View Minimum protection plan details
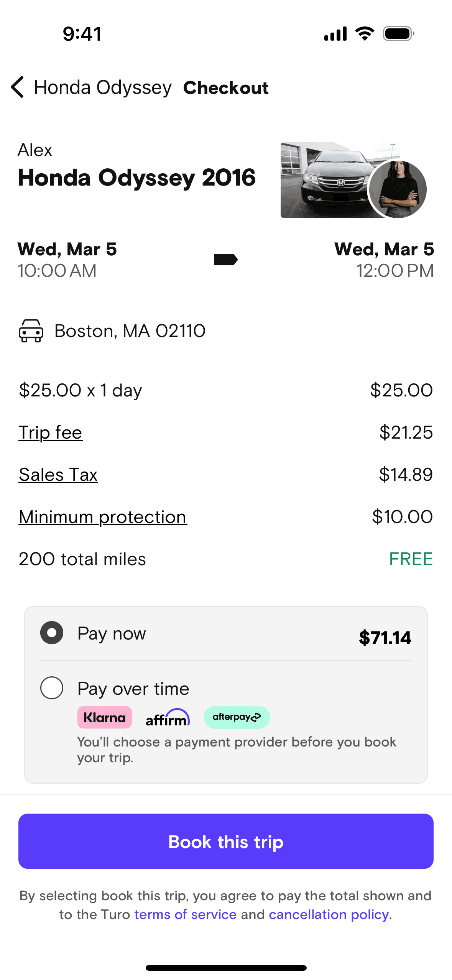The image size is (452, 980). 103,517
